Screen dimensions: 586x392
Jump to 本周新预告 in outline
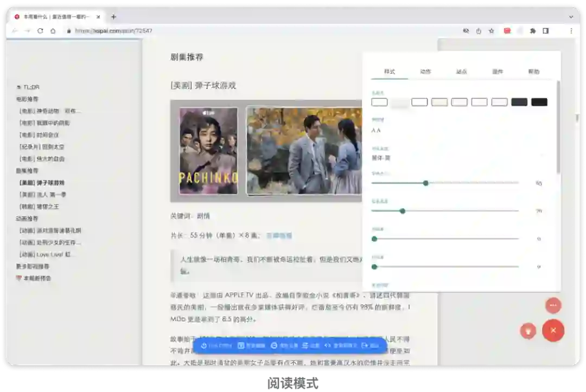33,278
